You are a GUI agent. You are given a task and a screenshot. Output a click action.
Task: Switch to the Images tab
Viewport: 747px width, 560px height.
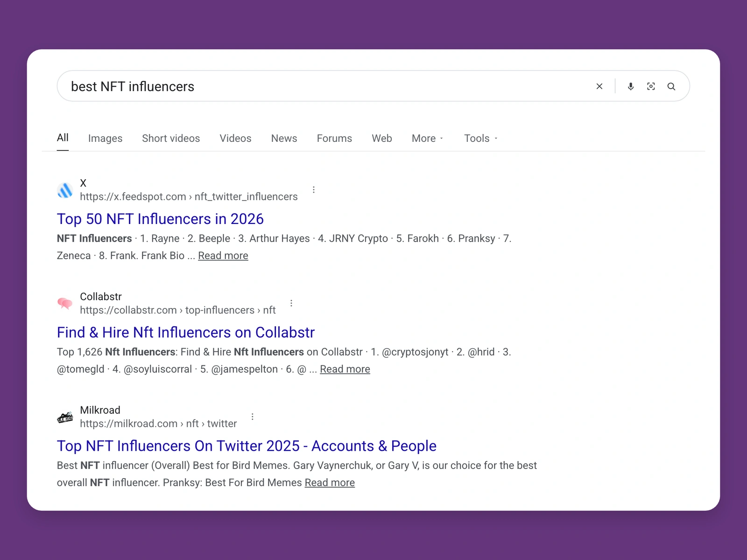(105, 138)
